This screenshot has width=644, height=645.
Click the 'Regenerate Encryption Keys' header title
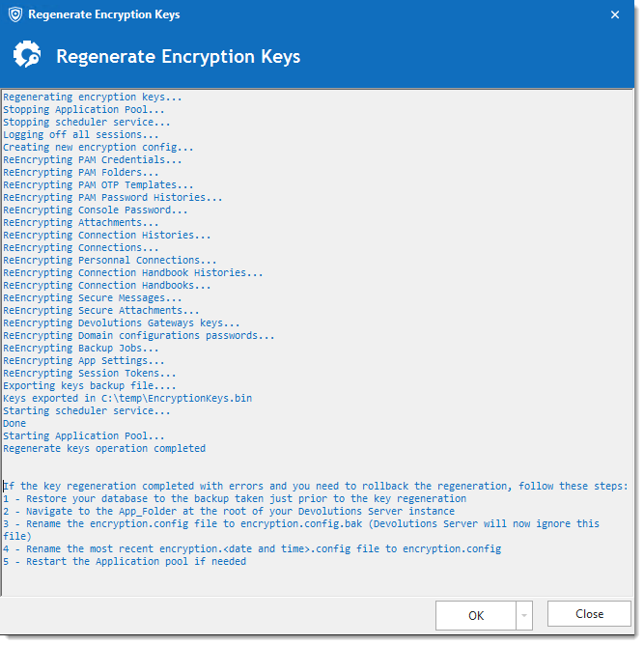point(178,56)
